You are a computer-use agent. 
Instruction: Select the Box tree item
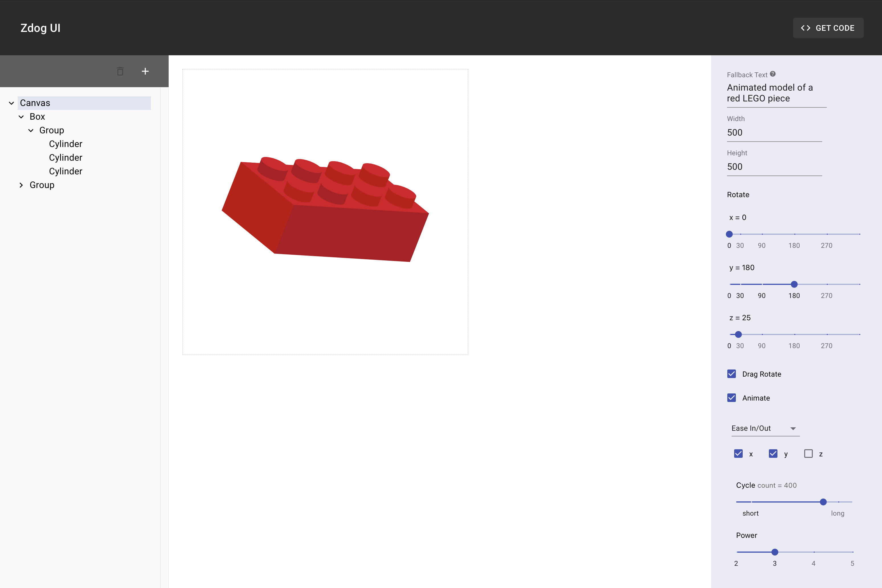point(37,117)
